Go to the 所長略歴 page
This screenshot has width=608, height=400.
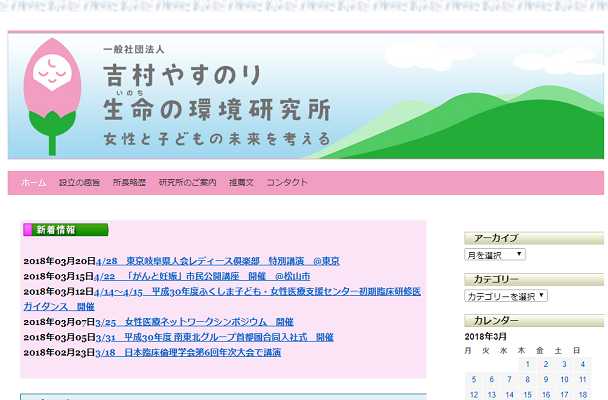129,183
